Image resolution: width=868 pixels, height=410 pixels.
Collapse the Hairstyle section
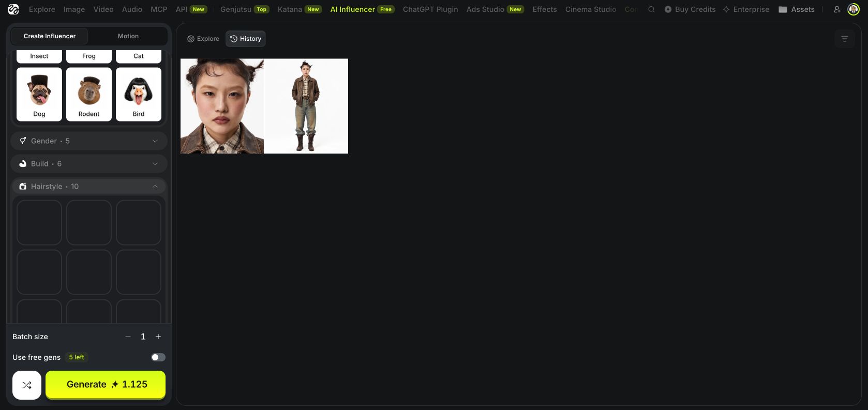point(89,186)
